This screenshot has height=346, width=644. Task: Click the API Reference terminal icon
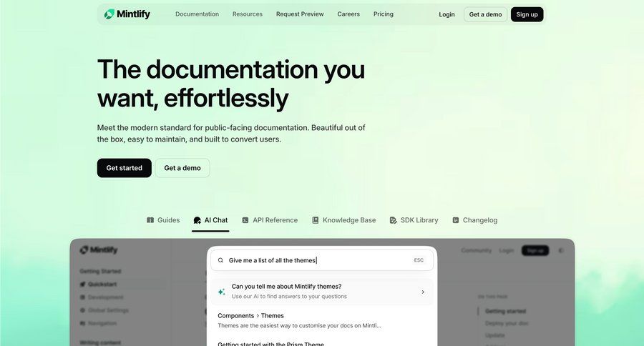pos(245,220)
